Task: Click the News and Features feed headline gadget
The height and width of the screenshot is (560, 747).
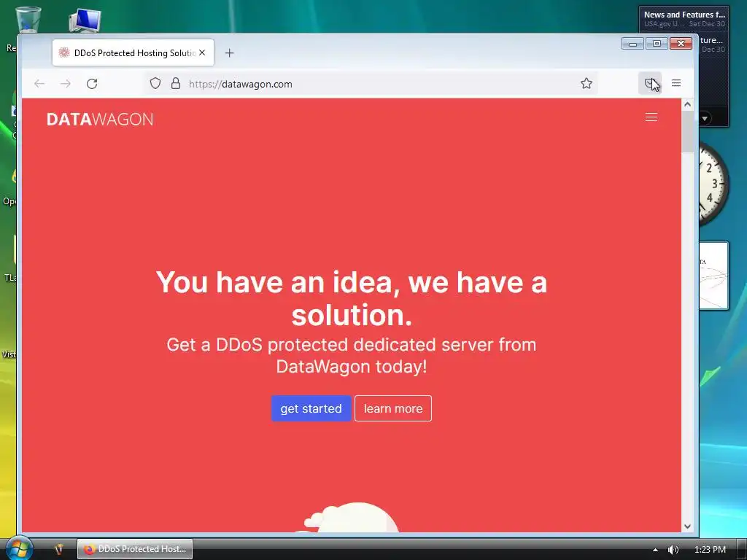Action: (684, 19)
